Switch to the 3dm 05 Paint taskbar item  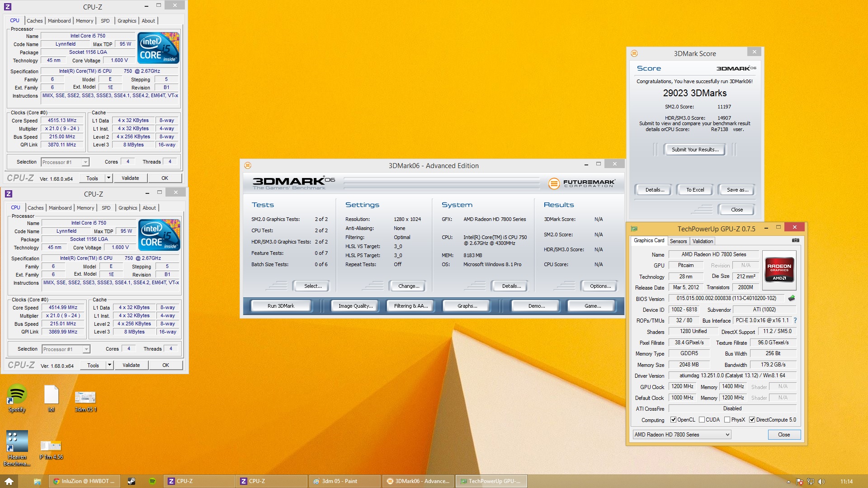coord(345,481)
